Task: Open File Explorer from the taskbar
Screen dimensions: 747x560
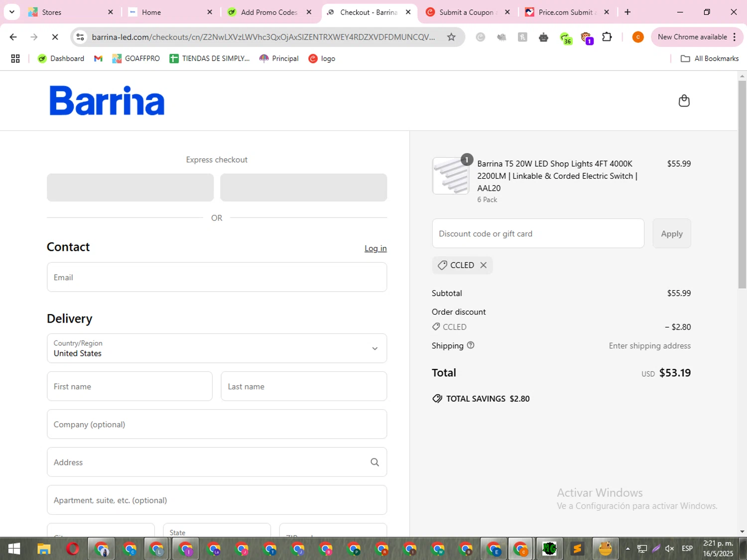Action: click(44, 549)
